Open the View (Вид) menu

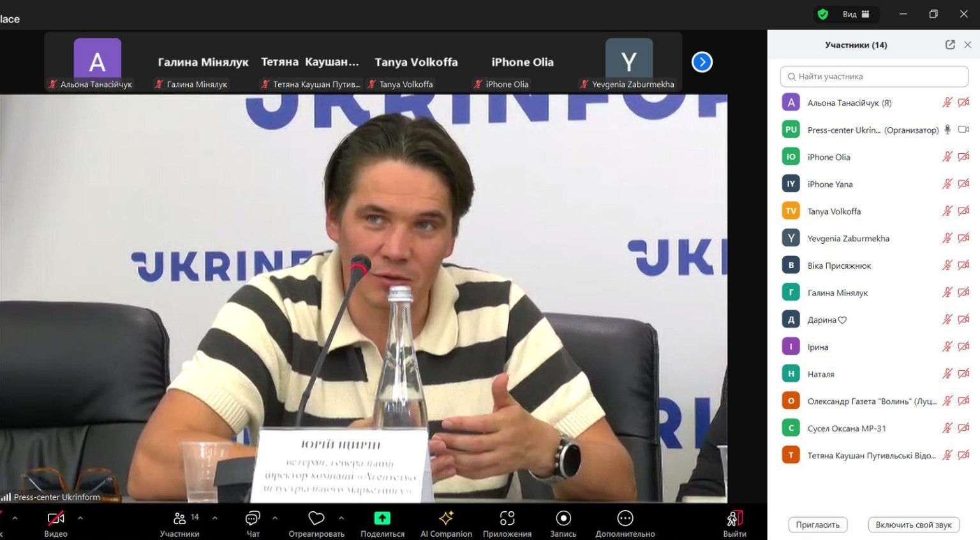(x=856, y=14)
